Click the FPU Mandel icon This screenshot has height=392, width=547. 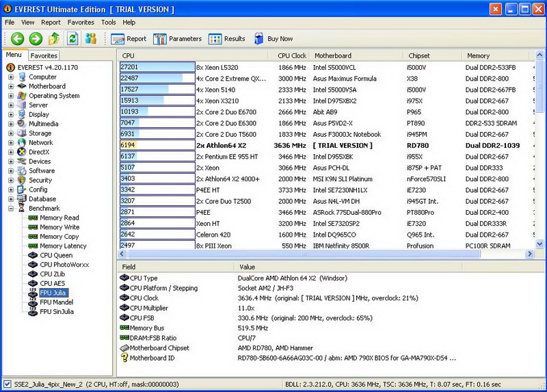(x=33, y=302)
